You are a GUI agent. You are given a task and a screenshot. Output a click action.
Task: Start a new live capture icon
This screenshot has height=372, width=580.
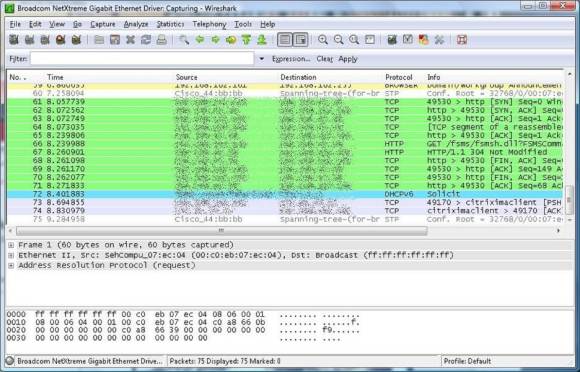coord(45,40)
